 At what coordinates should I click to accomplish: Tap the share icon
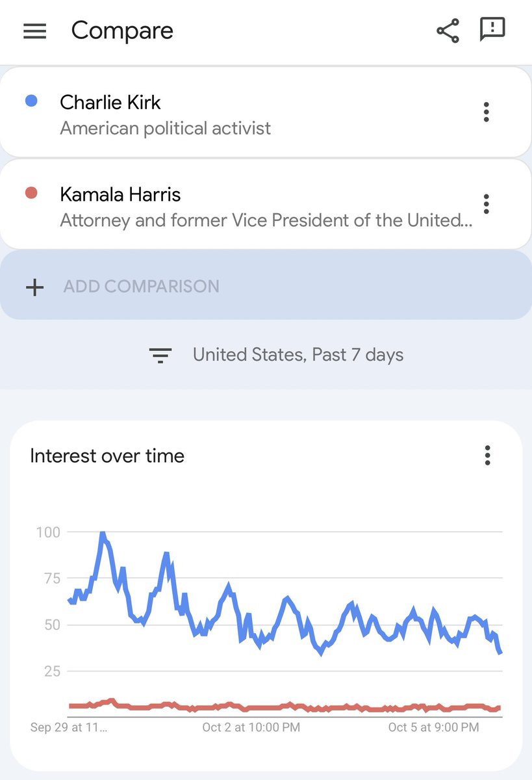tap(448, 31)
